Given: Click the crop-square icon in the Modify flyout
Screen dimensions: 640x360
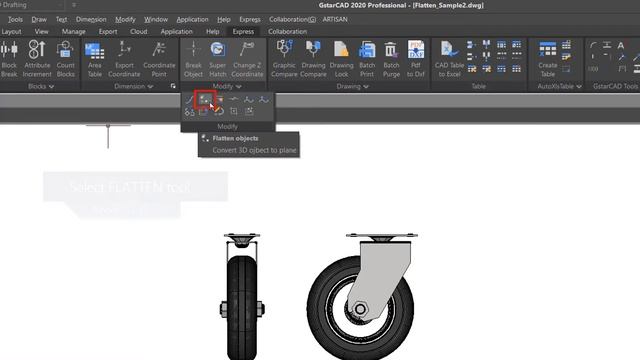Looking at the screenshot, I should point(234,111).
